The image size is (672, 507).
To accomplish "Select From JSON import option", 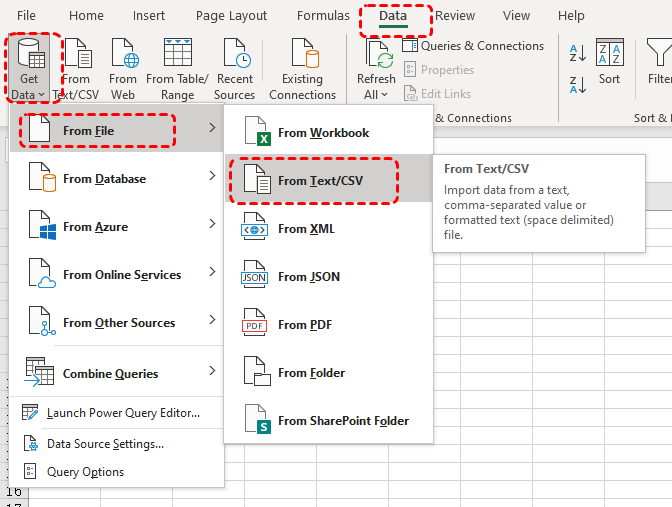I will tap(309, 277).
